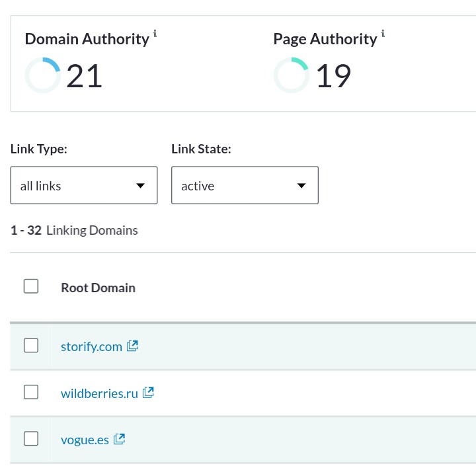This screenshot has height=476, width=476.
Task: Click the 'Link Type:' label
Action: pos(39,149)
